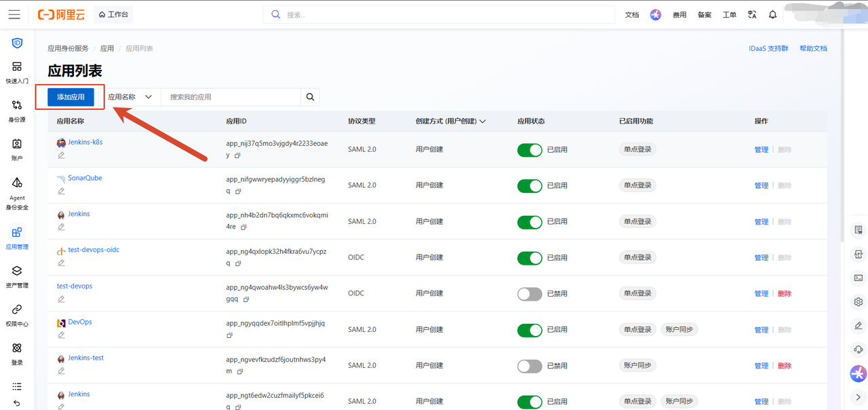Image resolution: width=868 pixels, height=410 pixels.
Task: Toggle the DevOps application status switch
Action: pyautogui.click(x=530, y=329)
